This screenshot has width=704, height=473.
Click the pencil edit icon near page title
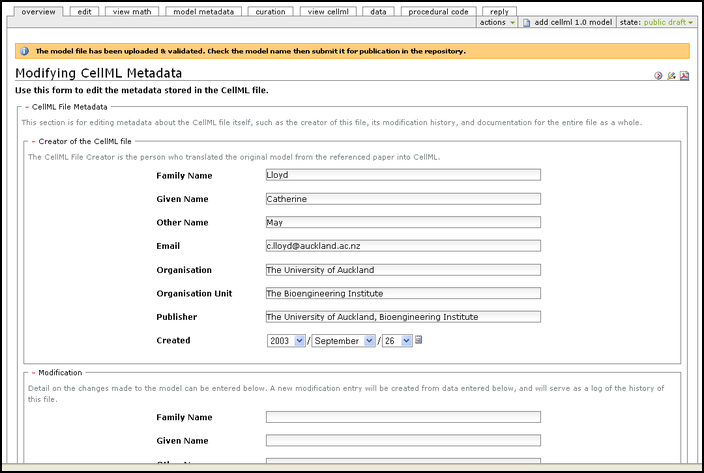coord(671,75)
